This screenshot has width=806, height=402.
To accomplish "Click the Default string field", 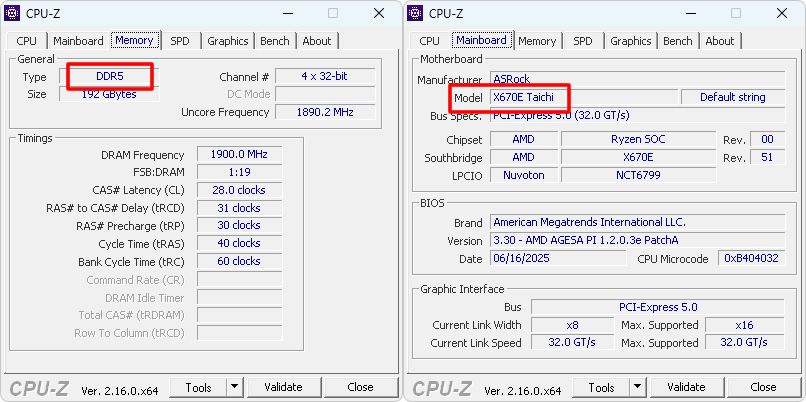I will pyautogui.click(x=733, y=97).
